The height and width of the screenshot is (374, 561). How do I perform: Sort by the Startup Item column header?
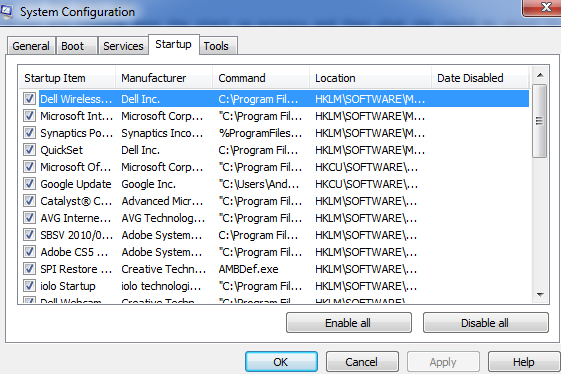[67, 78]
